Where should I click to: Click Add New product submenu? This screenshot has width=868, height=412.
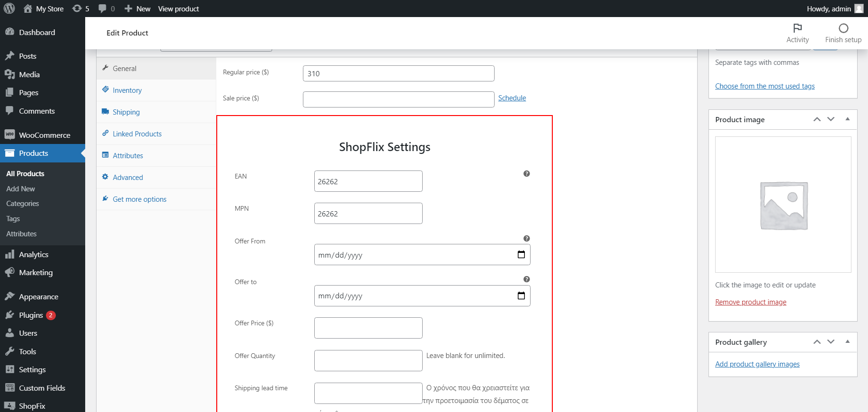click(x=20, y=188)
